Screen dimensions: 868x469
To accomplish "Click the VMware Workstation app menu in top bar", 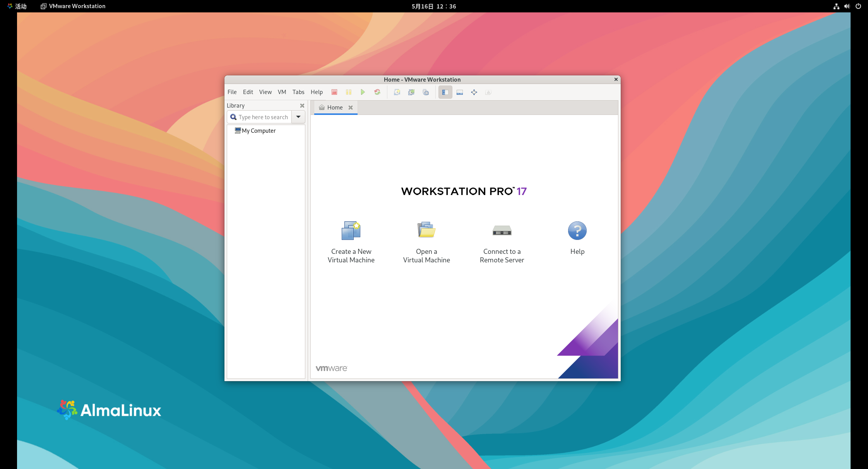I will pyautogui.click(x=73, y=6).
